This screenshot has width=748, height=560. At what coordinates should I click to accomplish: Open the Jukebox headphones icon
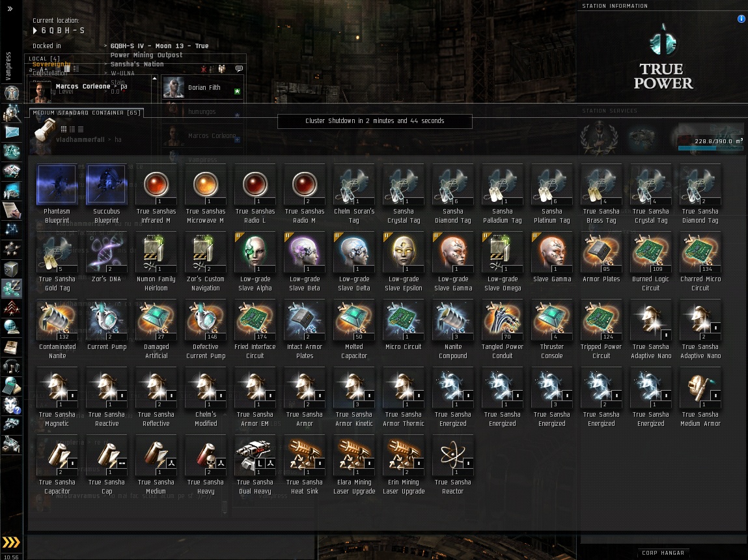pyautogui.click(x=12, y=367)
